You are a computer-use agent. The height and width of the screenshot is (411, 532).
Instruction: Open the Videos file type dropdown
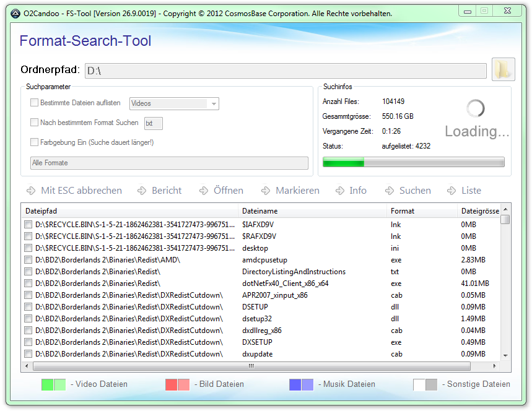point(214,104)
